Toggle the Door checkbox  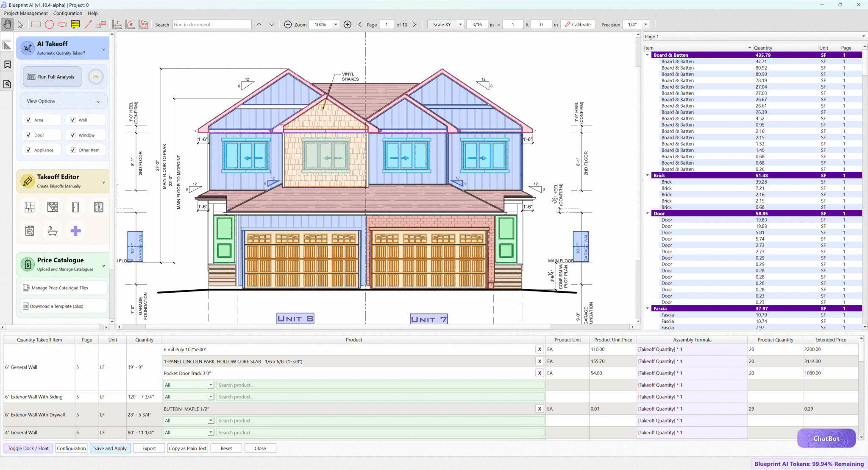(28, 135)
